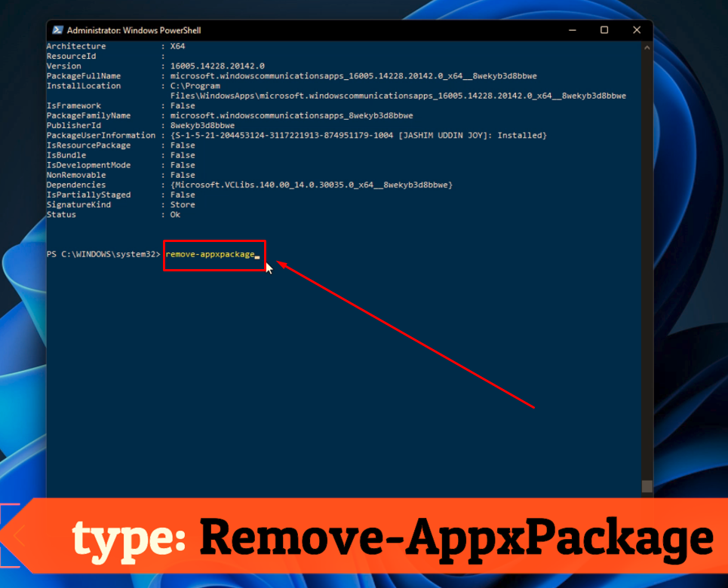Image resolution: width=728 pixels, height=588 pixels.
Task: Click the PublisherId value 8wekyb3d8bbwe
Action: tap(202, 125)
